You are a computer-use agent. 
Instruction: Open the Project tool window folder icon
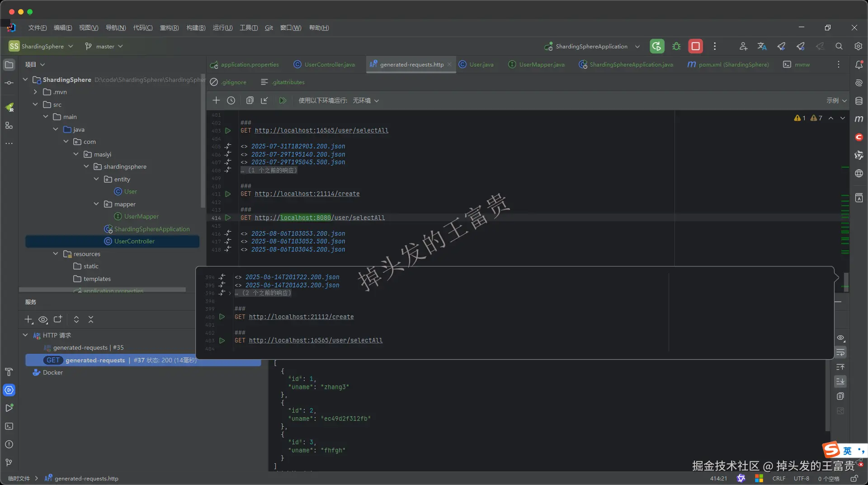pyautogui.click(x=9, y=65)
